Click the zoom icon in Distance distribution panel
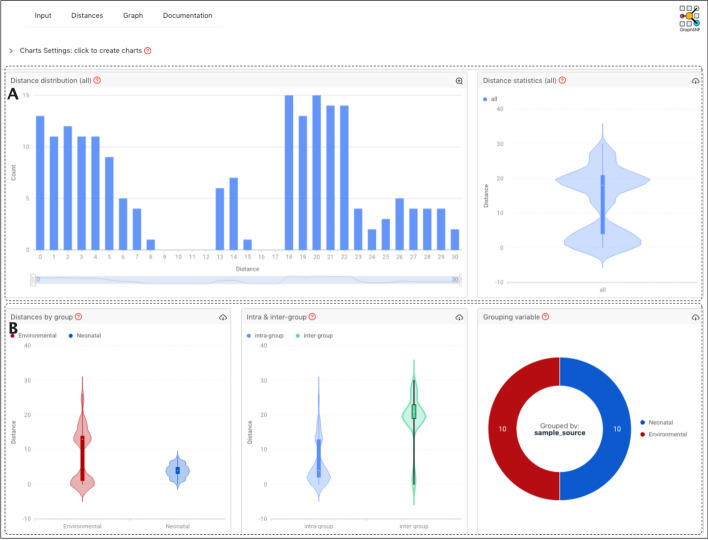The width and height of the screenshot is (708, 540). (459, 80)
